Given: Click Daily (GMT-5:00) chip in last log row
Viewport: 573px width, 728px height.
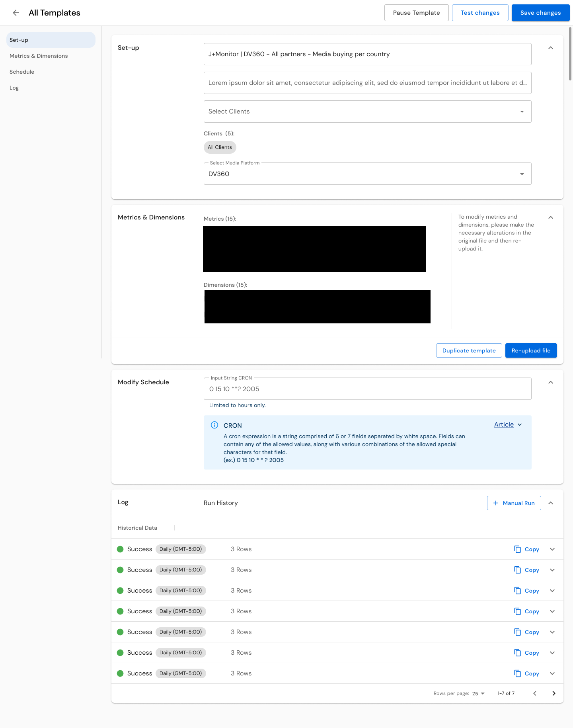Looking at the screenshot, I should click(181, 673).
